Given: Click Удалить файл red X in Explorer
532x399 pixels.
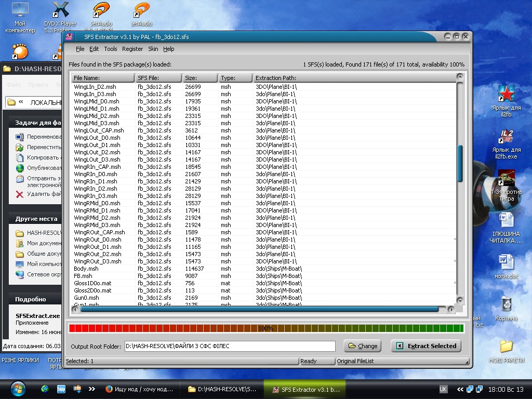Looking at the screenshot, I should pos(20,194).
